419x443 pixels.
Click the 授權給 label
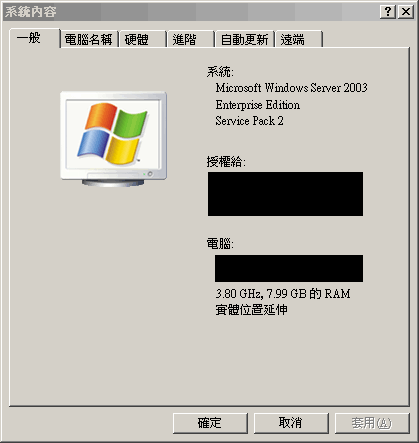point(226,162)
